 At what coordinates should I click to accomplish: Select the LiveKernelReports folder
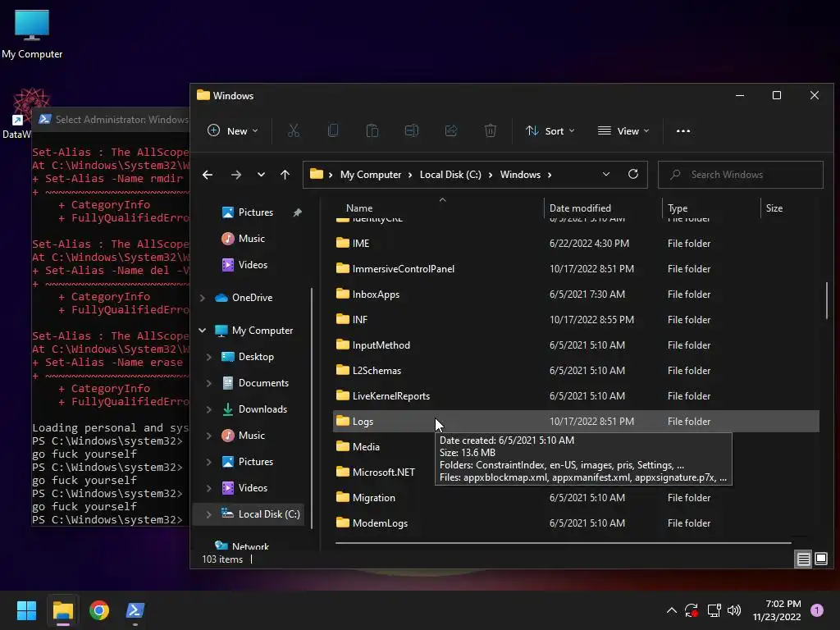[576, 396]
